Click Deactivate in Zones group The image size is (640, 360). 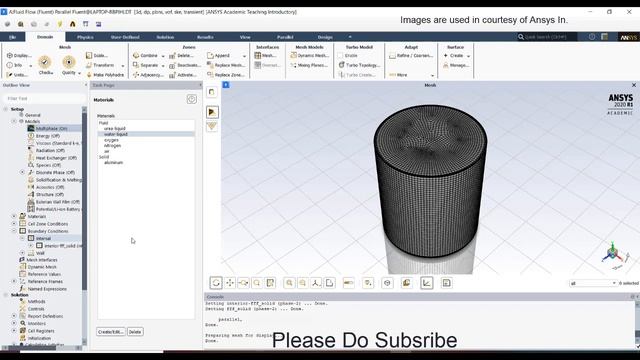pos(185,65)
